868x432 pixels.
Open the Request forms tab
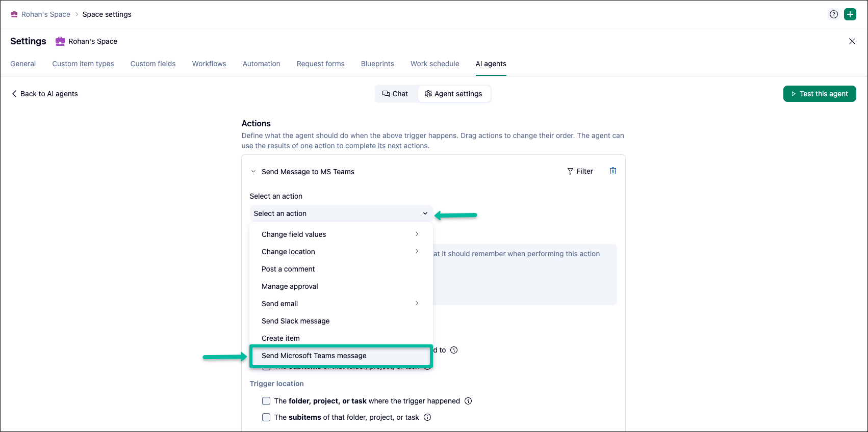click(321, 64)
